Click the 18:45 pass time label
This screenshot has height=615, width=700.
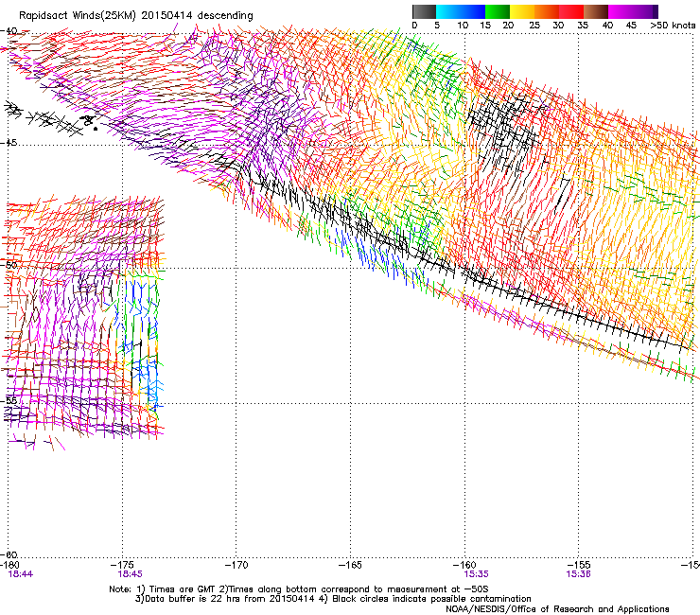(130, 574)
